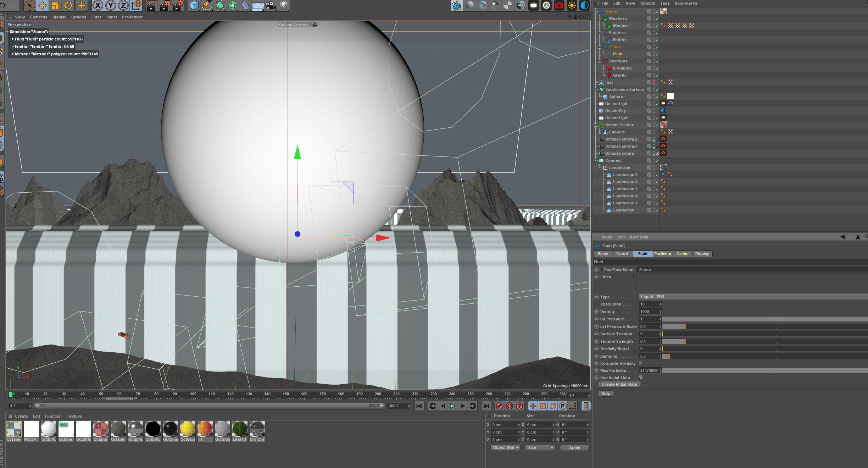Go to start of animation
This screenshot has height=468, width=868.
coord(419,406)
